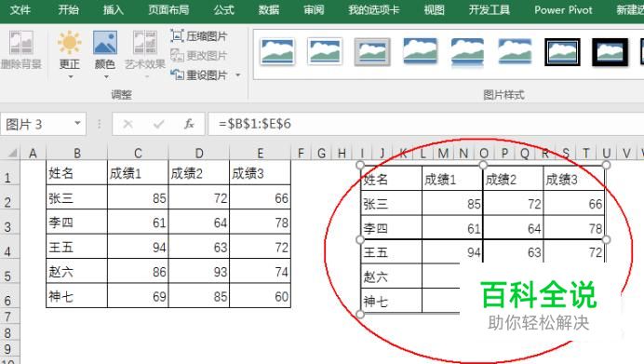Click Compress Pictures (压缩图片)
The width and height of the screenshot is (644, 364).
click(x=199, y=36)
